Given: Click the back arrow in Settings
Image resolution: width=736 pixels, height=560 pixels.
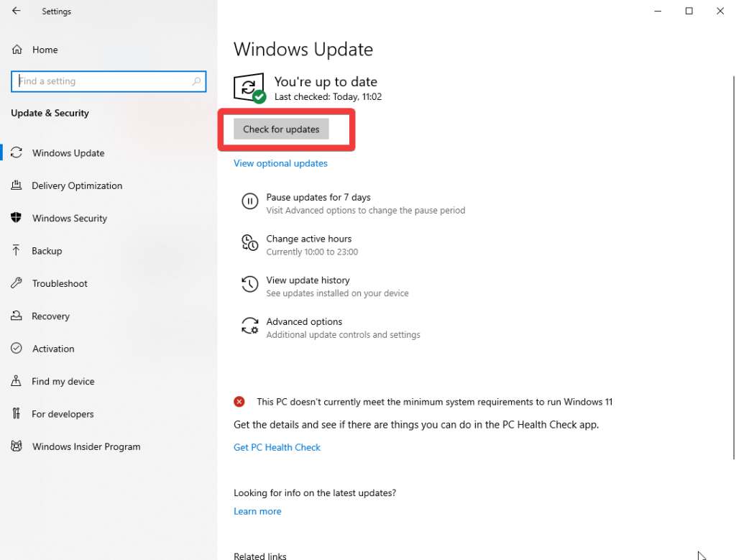Looking at the screenshot, I should [17, 11].
